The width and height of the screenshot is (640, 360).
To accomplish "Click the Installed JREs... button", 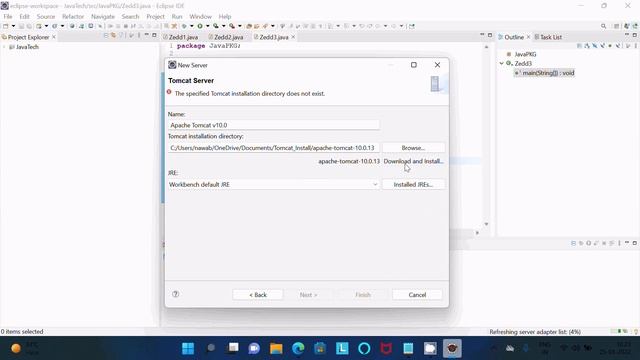I will pos(413,184).
